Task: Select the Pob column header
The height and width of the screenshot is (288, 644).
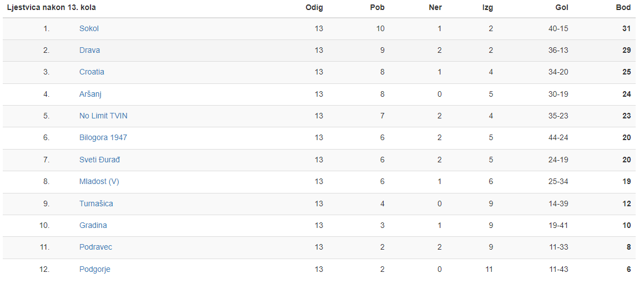Action: point(377,8)
